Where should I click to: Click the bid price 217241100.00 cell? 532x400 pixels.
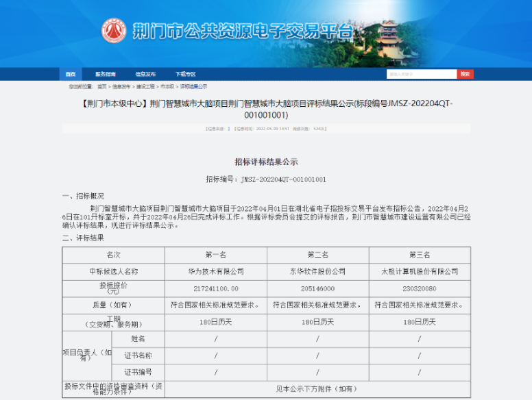215,288
